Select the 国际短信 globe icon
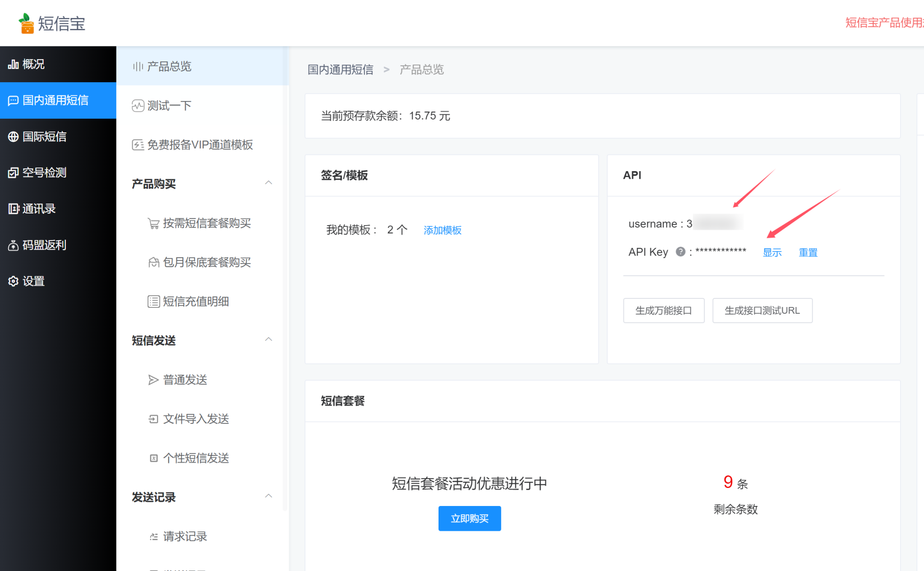This screenshot has height=571, width=924. (13, 136)
